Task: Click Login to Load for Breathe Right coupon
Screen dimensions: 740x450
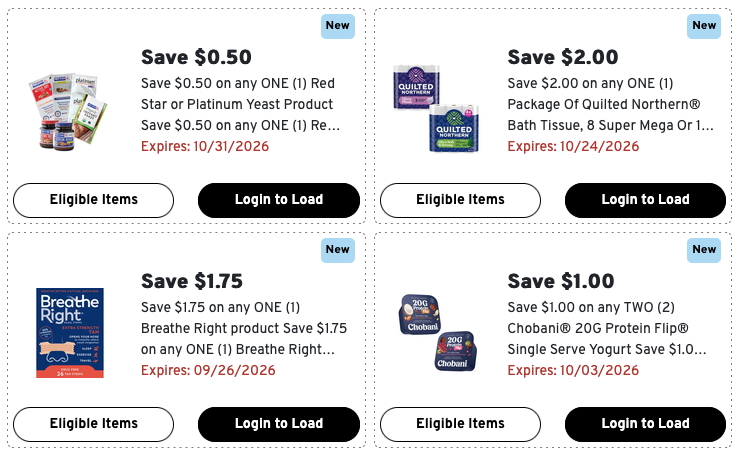Action: click(279, 424)
